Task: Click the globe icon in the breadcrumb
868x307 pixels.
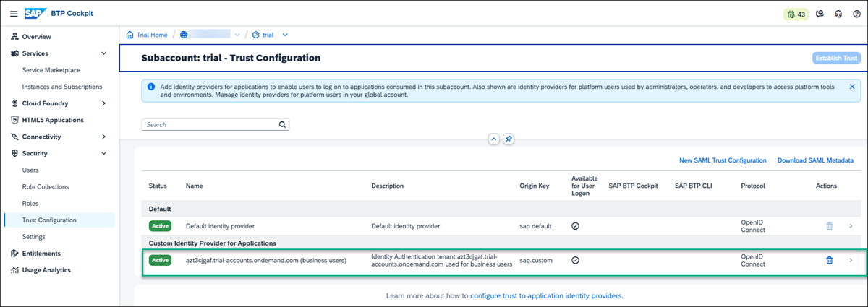Action: [184, 35]
